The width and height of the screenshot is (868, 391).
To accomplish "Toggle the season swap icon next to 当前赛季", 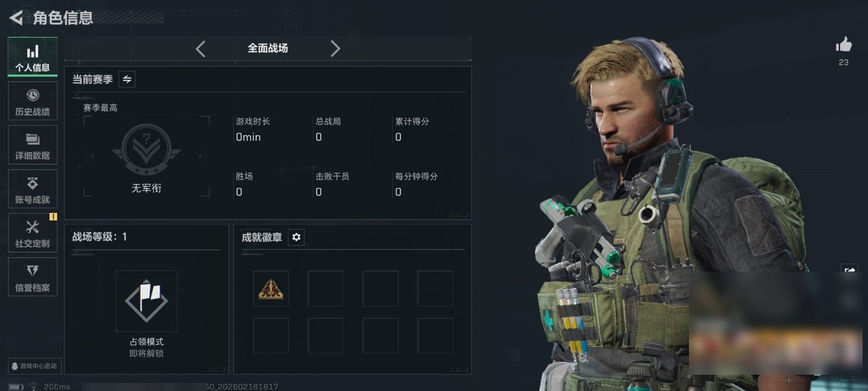I will (127, 79).
